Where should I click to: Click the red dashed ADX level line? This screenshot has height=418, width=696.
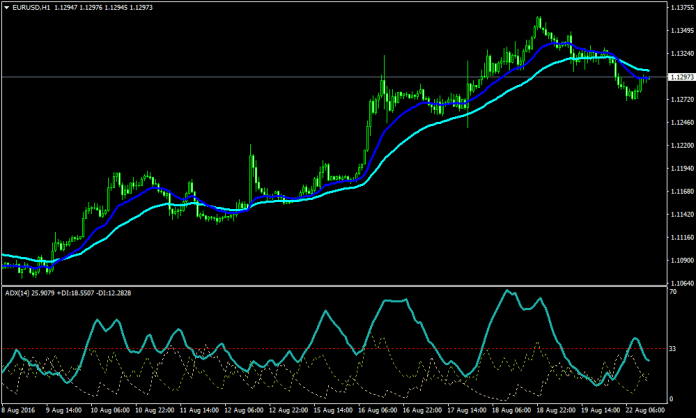pos(300,348)
